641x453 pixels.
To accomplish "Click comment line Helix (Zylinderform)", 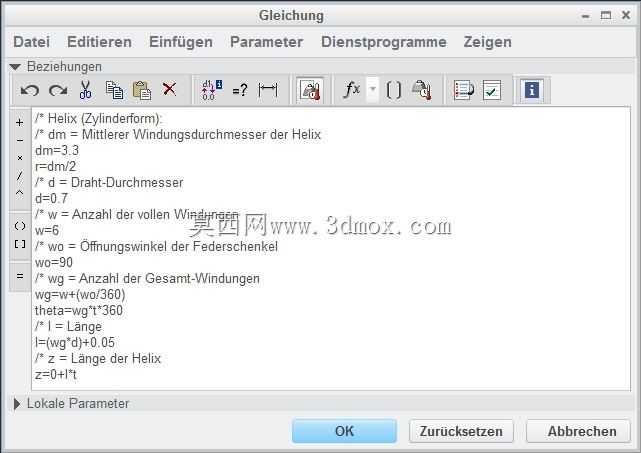I will 99,119.
